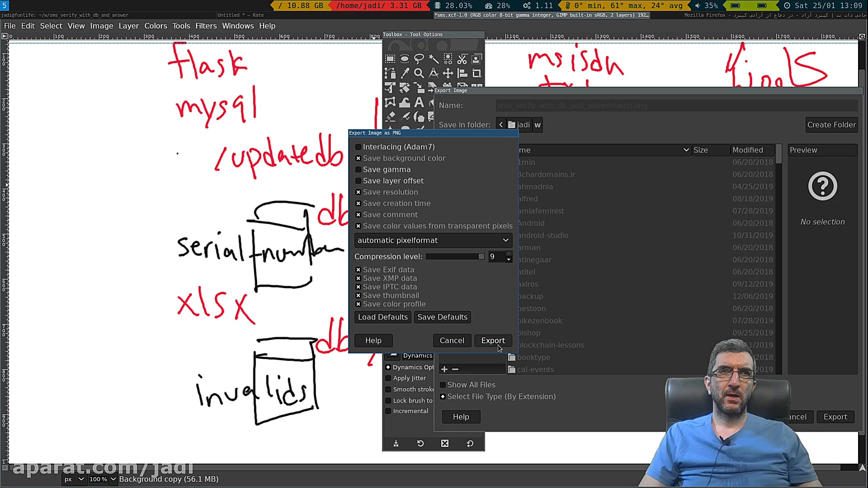
Task: Open the automatic pixelformat dropdown
Action: tap(433, 240)
